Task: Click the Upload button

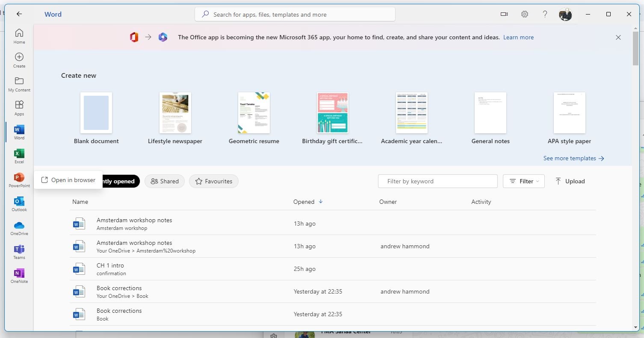Action: pos(570,181)
